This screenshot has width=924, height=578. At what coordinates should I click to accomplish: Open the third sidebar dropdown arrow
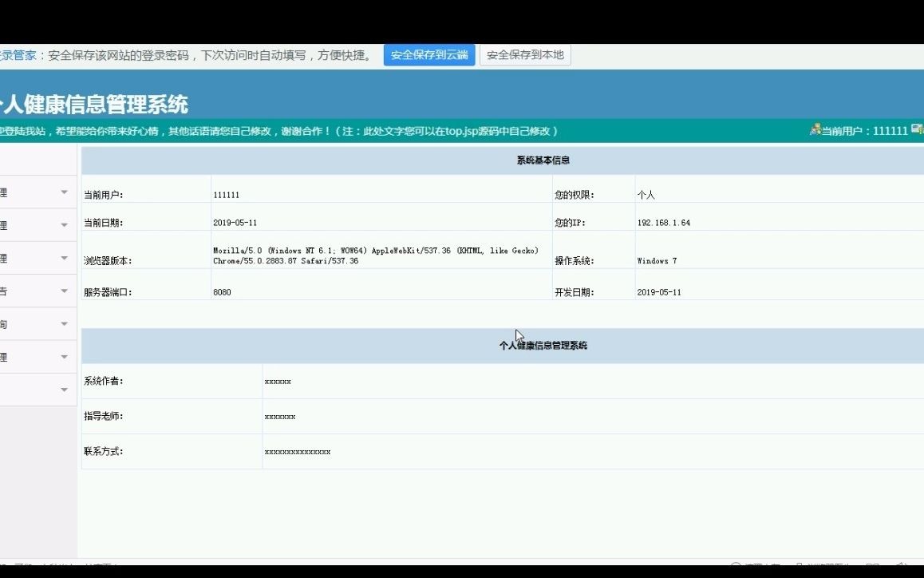point(61,257)
